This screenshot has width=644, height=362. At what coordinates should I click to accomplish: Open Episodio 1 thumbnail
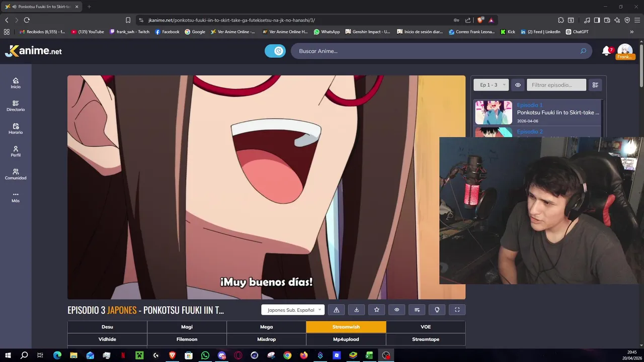494,113
